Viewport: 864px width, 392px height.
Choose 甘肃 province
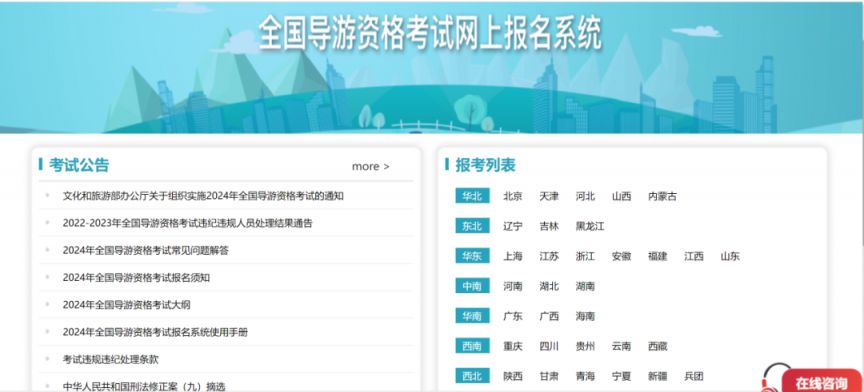pyautogui.click(x=549, y=377)
